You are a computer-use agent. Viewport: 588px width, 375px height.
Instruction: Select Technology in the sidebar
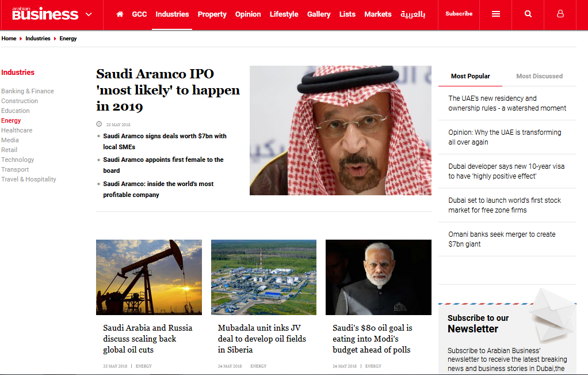18,160
